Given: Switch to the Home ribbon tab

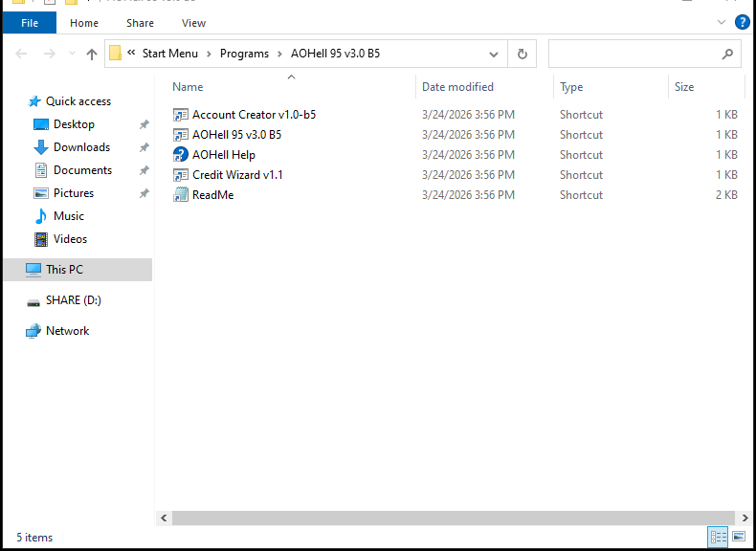Looking at the screenshot, I should tap(84, 23).
